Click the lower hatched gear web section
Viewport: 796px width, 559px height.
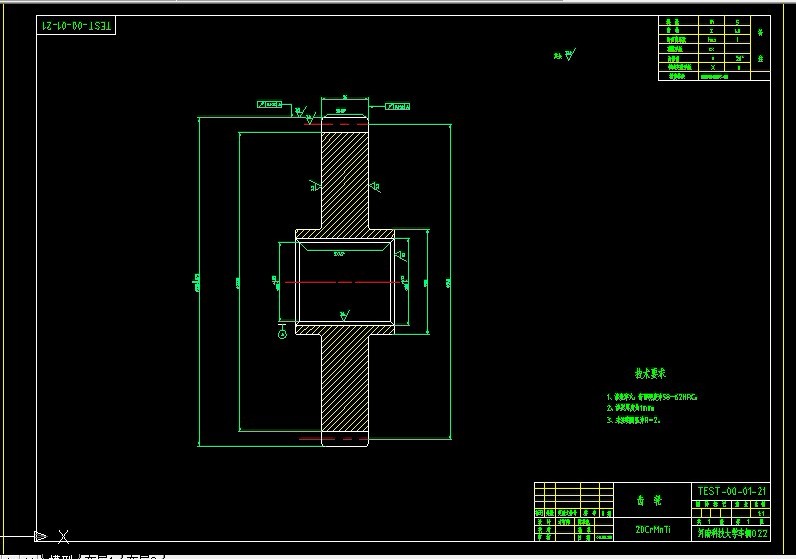pyautogui.click(x=345, y=381)
